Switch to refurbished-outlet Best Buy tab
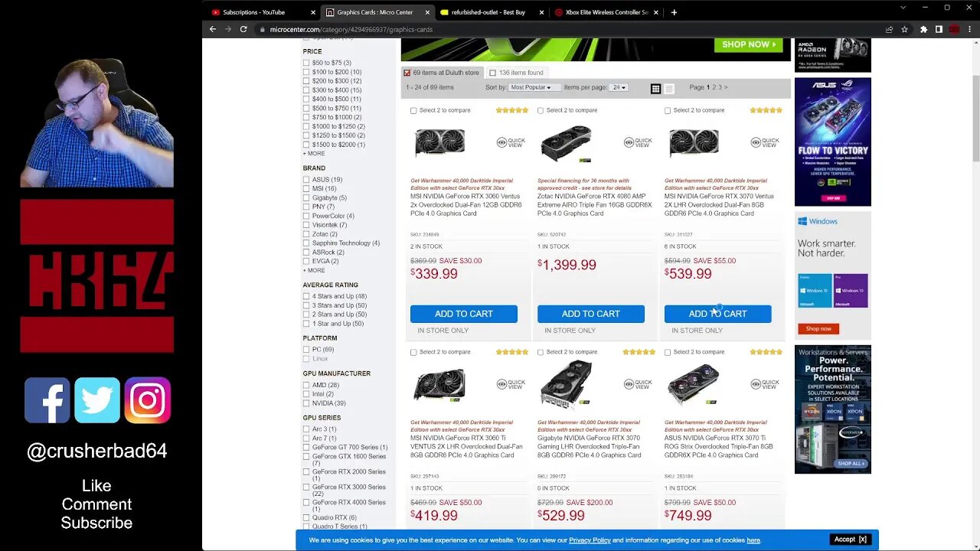 [x=488, y=12]
